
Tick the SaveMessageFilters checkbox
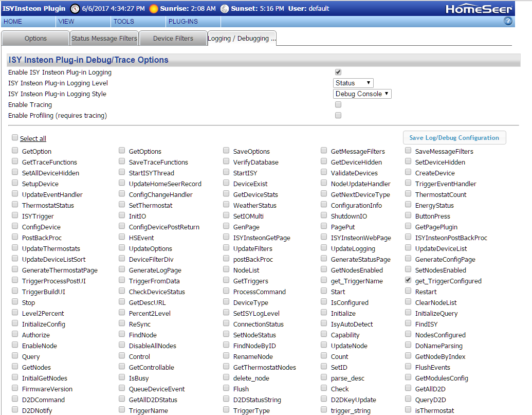click(408, 150)
